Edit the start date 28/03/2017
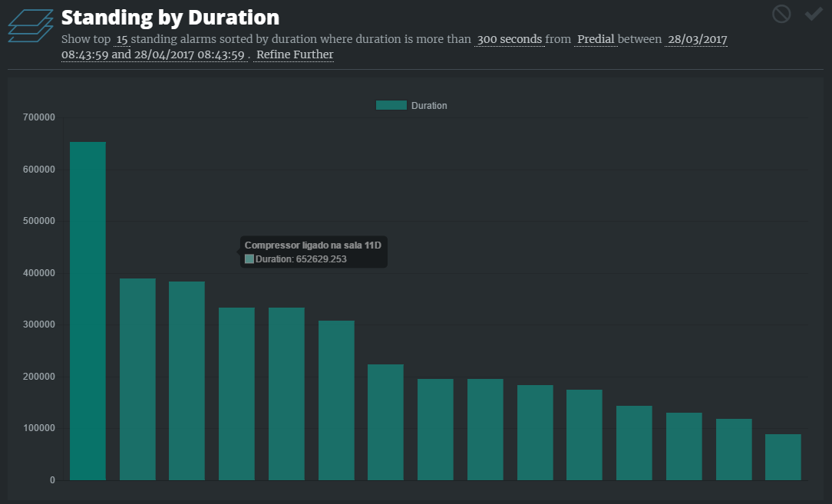Viewport: 832px width, 504px height. (696, 39)
